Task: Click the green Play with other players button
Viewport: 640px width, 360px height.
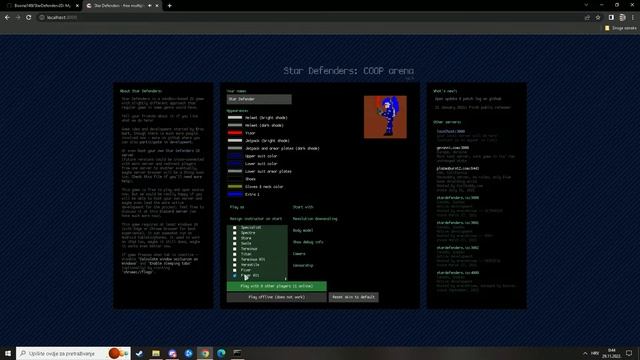Action: click(x=277, y=286)
